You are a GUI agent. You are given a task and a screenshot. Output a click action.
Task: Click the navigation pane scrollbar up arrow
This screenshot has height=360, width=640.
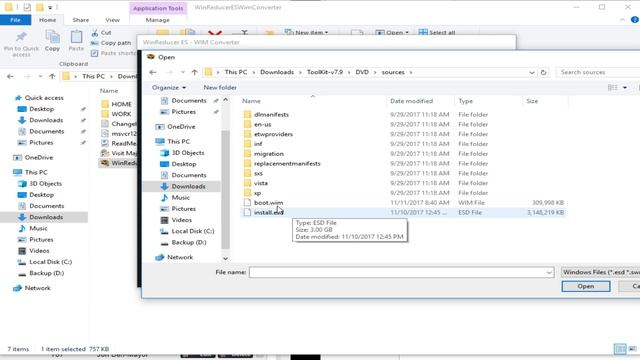pyautogui.click(x=225, y=100)
